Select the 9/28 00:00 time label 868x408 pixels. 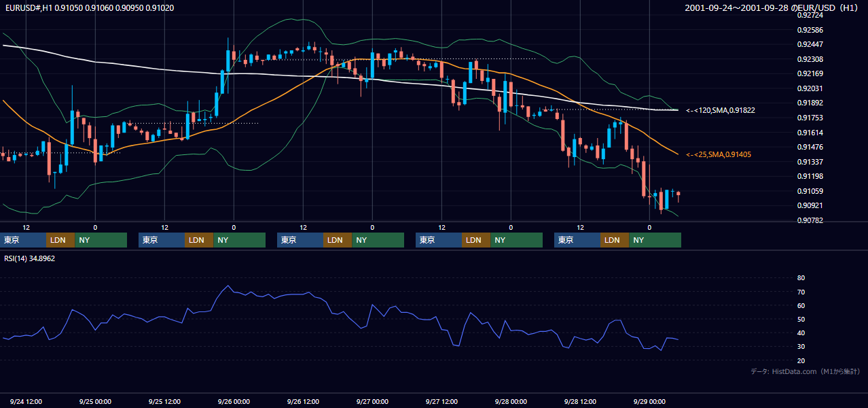(511, 402)
